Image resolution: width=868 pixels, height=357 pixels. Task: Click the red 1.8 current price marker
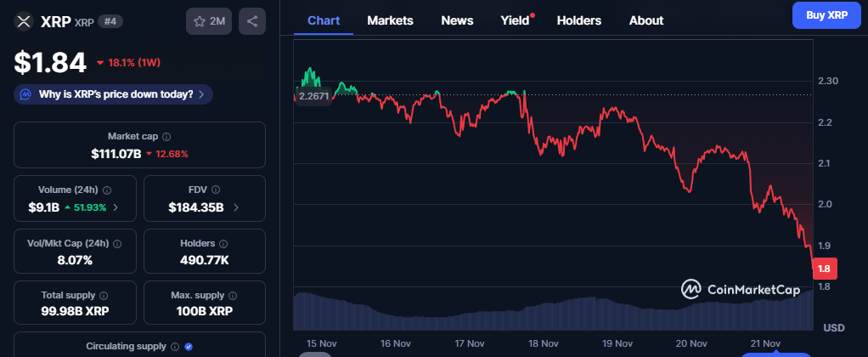[x=824, y=269]
